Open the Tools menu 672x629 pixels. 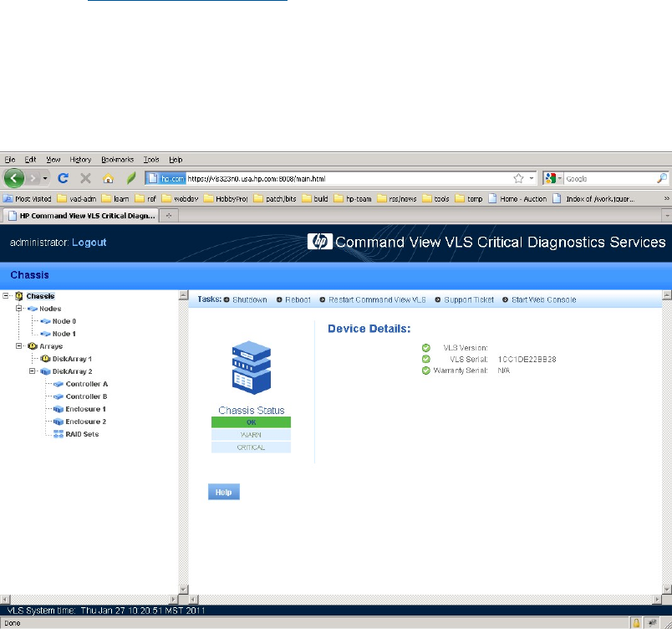(x=151, y=160)
